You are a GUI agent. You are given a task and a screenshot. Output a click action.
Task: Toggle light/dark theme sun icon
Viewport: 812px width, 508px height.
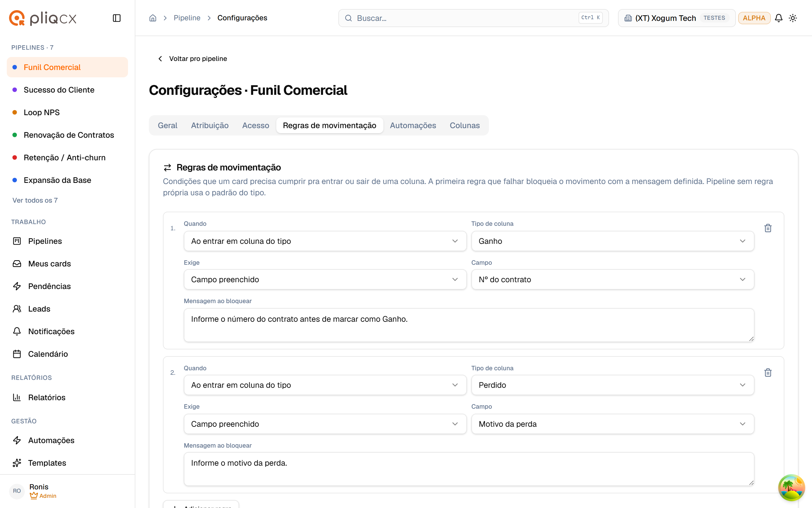(793, 18)
